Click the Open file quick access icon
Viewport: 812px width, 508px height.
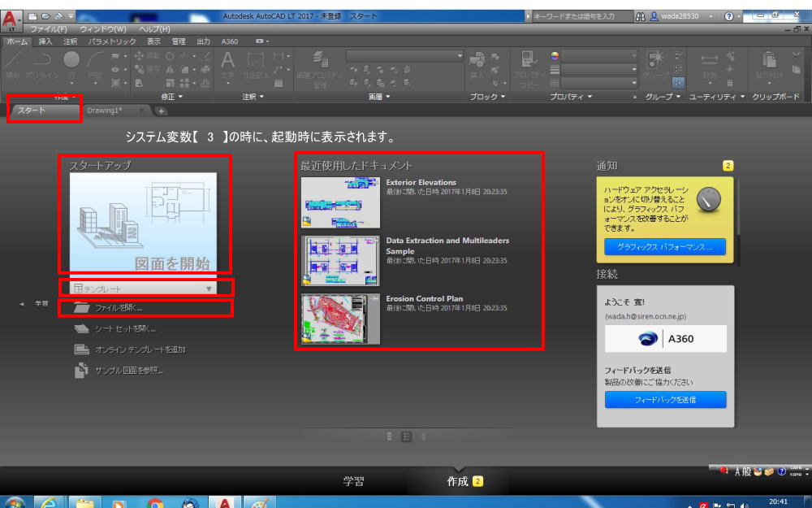pyautogui.click(x=45, y=16)
